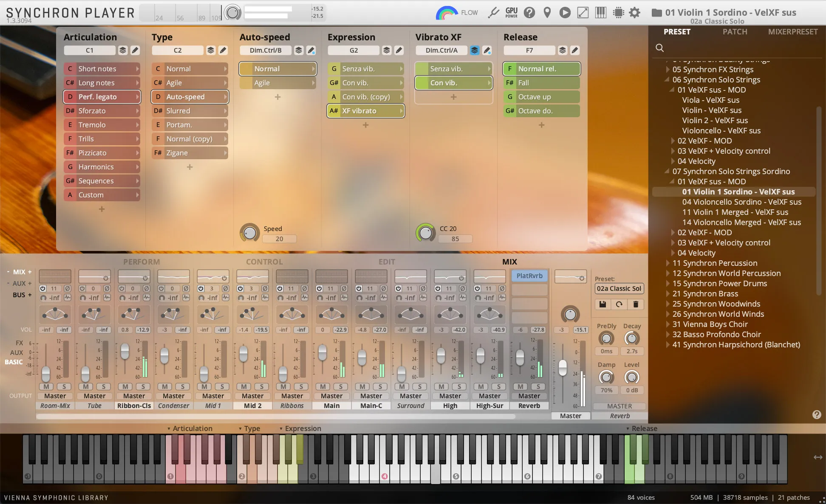Select the Senza vib. expression on key G
This screenshot has width=826, height=504.
[x=366, y=69]
